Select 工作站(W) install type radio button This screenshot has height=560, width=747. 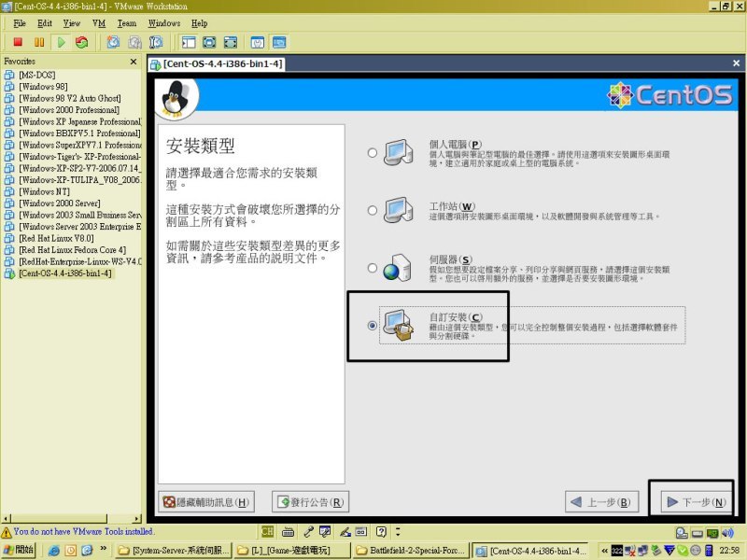pos(373,211)
